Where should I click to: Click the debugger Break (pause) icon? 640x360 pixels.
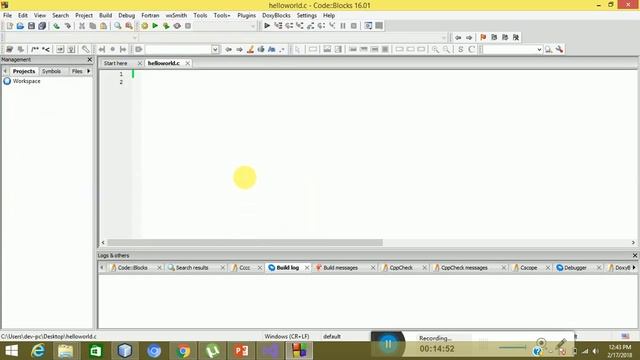coord(343,26)
